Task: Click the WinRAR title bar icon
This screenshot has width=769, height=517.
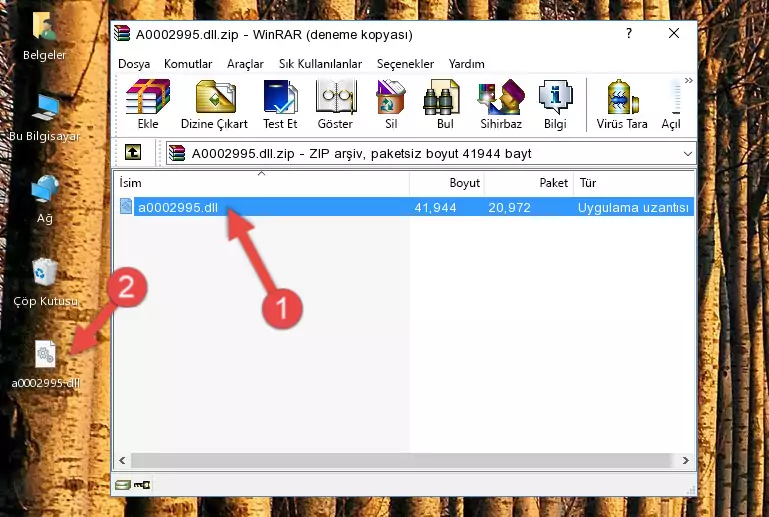Action: [122, 33]
